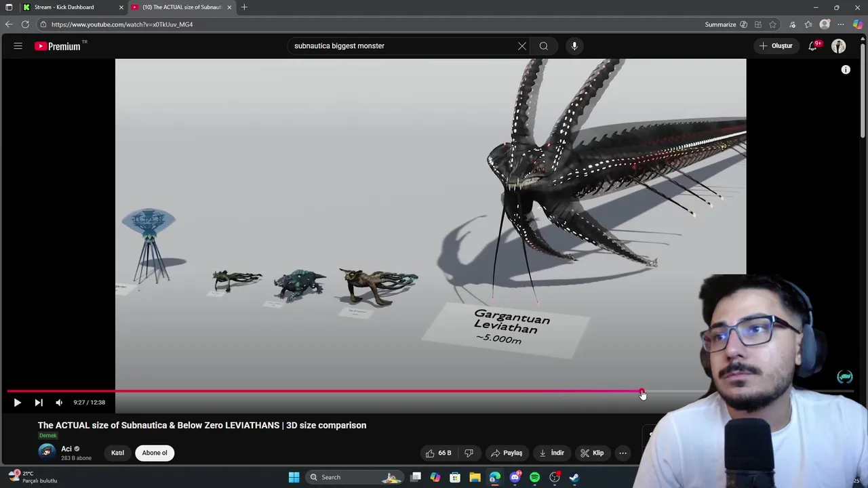Click Summarize in the address bar

click(726, 24)
